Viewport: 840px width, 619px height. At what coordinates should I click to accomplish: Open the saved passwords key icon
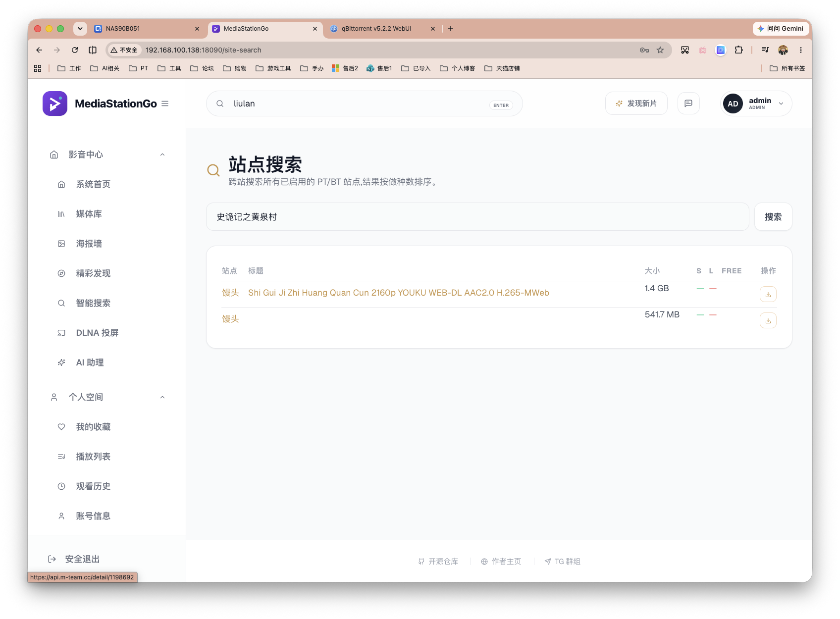tap(644, 50)
